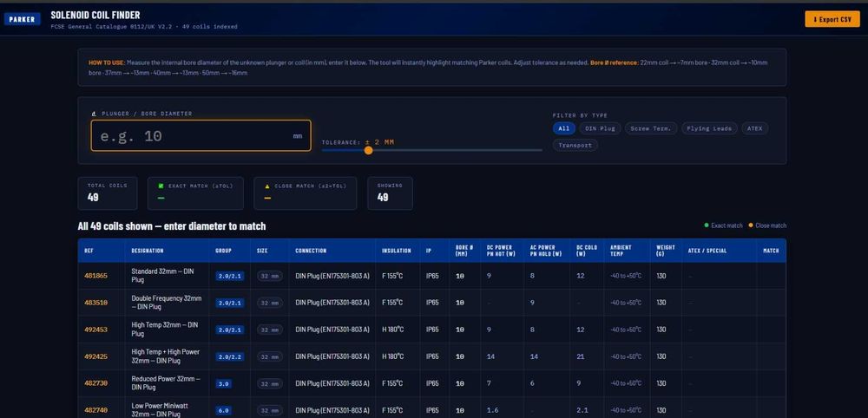Open coil reference 492425 link
The height and width of the screenshot is (418, 868).
(x=95, y=356)
